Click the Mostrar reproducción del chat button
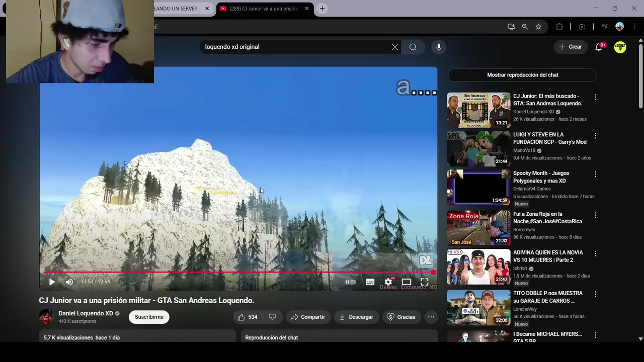This screenshot has width=644, height=362. coord(522,75)
